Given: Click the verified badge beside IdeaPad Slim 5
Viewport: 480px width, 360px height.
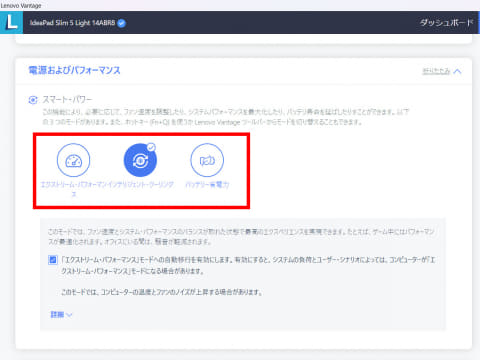Looking at the screenshot, I should pyautogui.click(x=122, y=23).
